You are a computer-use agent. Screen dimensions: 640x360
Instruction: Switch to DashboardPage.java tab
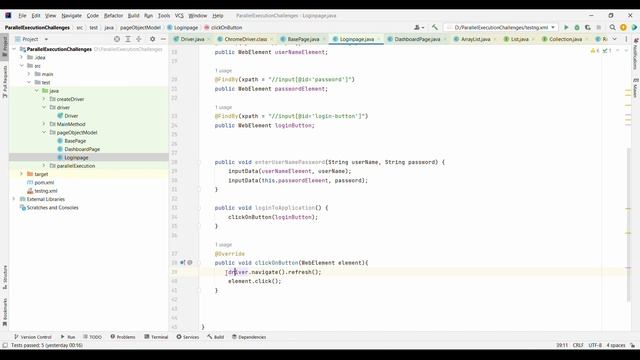tap(417, 39)
